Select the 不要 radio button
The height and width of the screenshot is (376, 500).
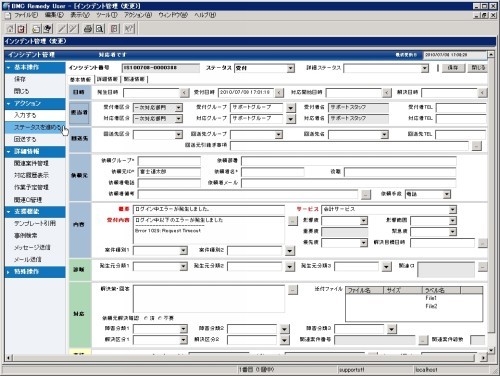(x=160, y=318)
